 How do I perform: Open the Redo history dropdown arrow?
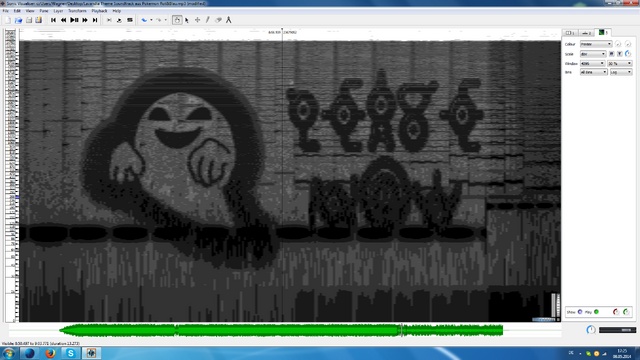coord(165,20)
